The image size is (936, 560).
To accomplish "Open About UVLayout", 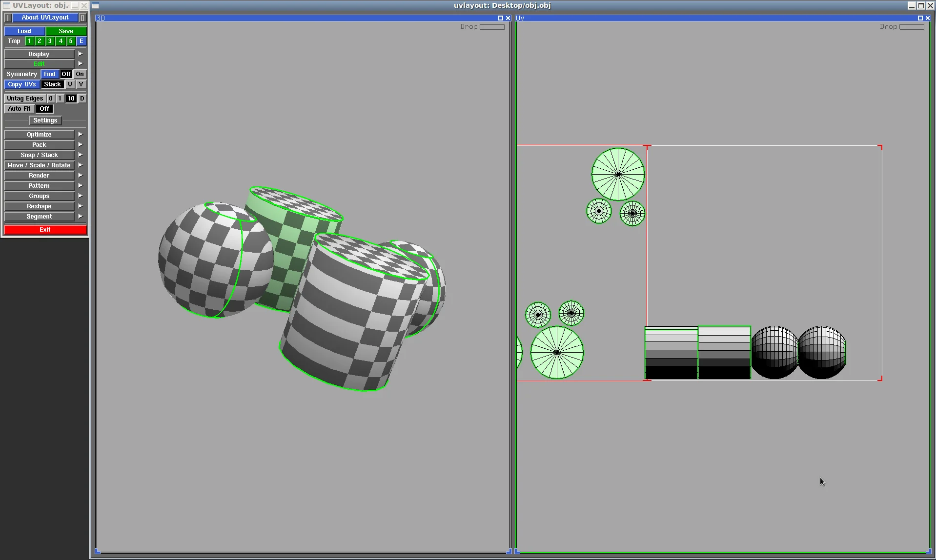I will pos(44,17).
